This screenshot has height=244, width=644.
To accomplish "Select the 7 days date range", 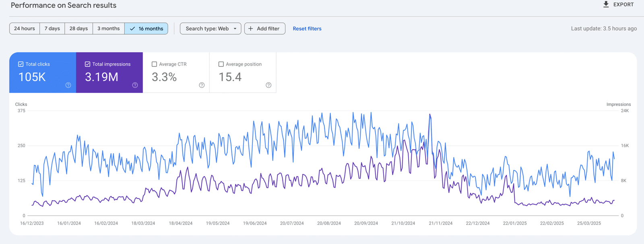I will pos(52,29).
